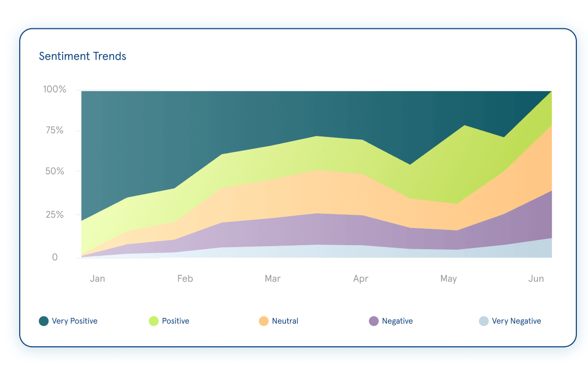
Task: Click the Neutral orange legend dot
Action: 263,321
